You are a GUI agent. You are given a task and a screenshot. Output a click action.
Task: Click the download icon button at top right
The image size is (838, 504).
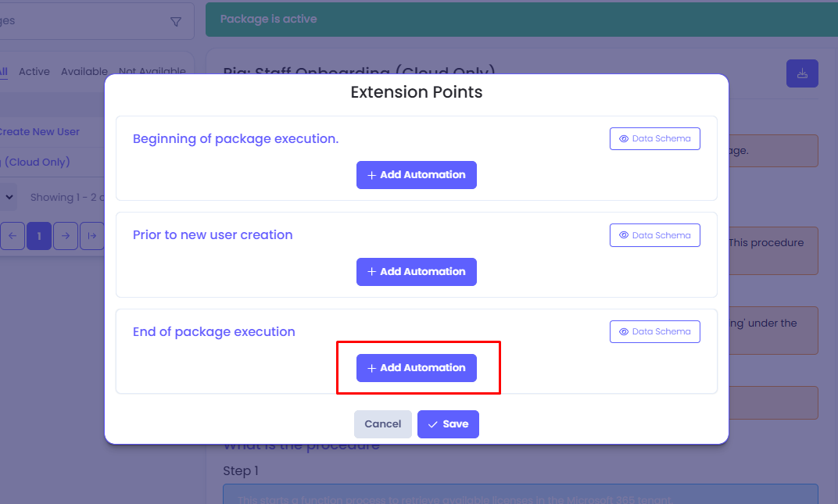point(802,73)
